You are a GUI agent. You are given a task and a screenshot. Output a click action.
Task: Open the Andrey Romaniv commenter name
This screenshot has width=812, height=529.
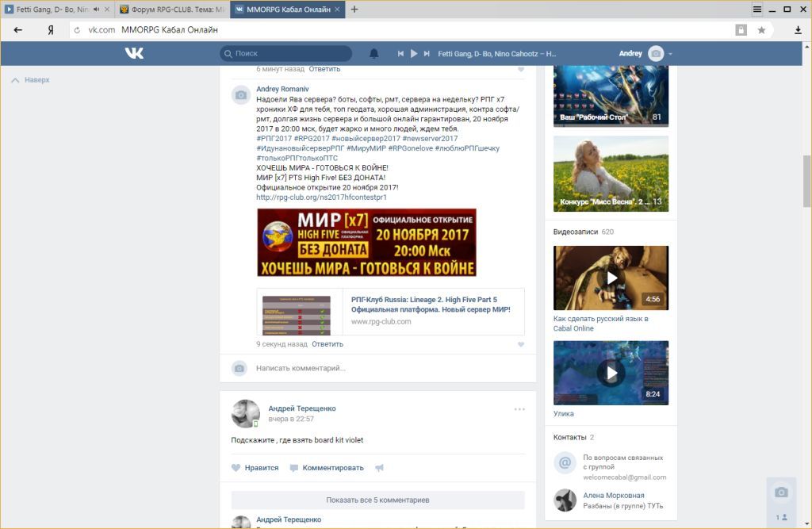[x=282, y=89]
